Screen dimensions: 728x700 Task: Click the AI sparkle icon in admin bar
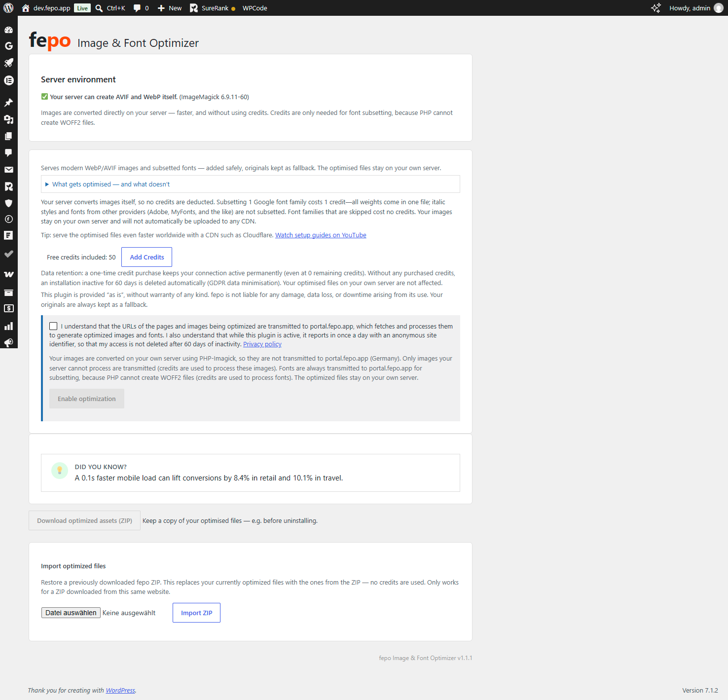tap(655, 8)
